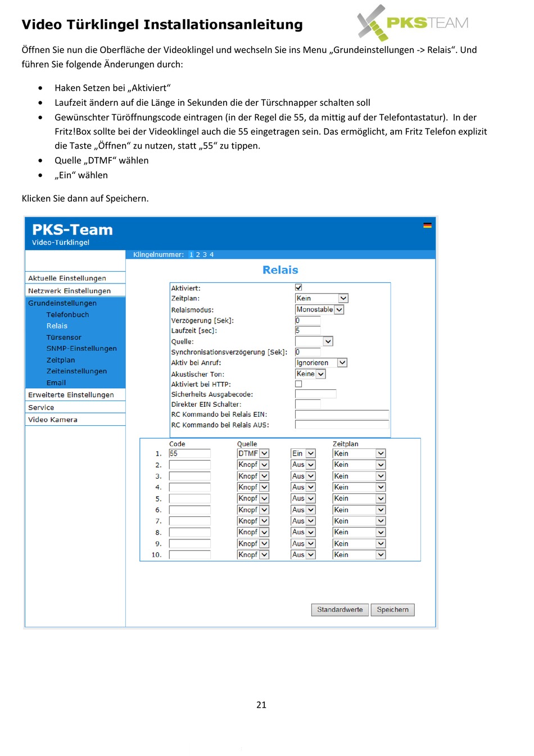Click the Code field containing 55

pos(190,453)
